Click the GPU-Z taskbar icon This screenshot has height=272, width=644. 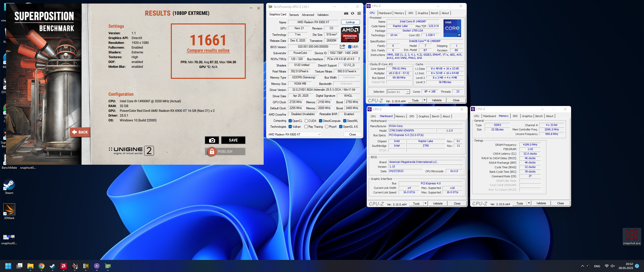(x=108, y=266)
